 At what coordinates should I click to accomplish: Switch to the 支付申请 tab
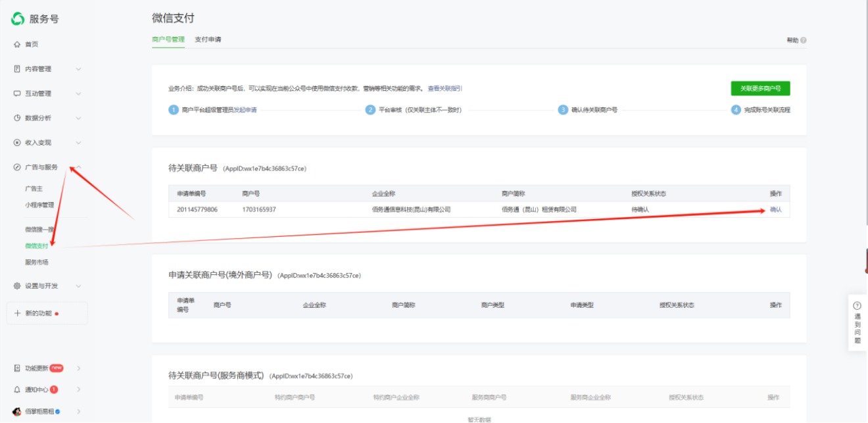coord(208,39)
